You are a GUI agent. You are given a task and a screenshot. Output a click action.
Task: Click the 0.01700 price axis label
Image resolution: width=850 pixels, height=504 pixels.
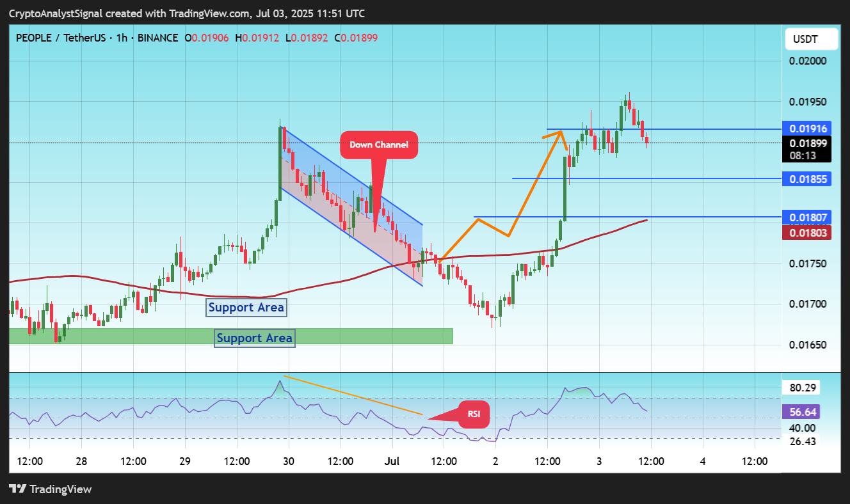[807, 304]
